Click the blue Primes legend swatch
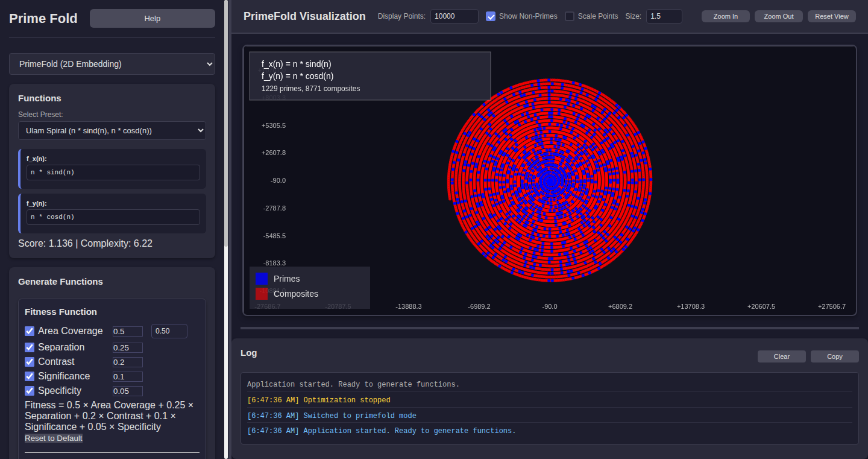 tap(262, 279)
